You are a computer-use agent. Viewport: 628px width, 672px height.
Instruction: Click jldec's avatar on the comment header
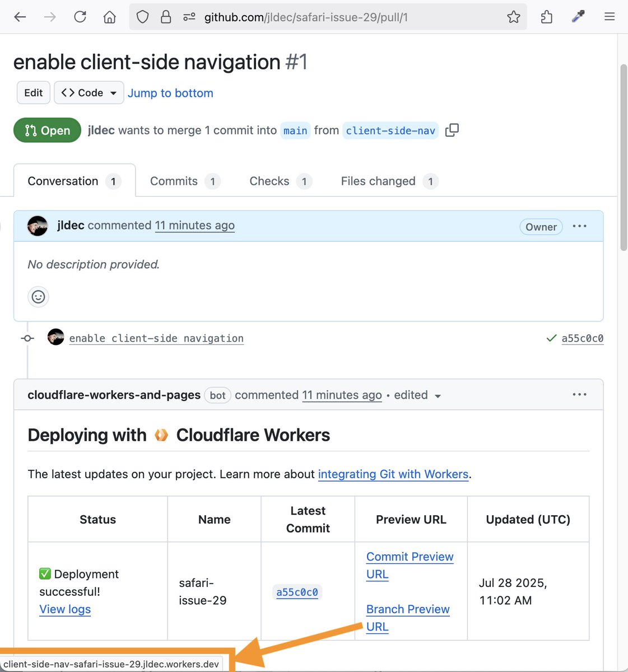[38, 226]
